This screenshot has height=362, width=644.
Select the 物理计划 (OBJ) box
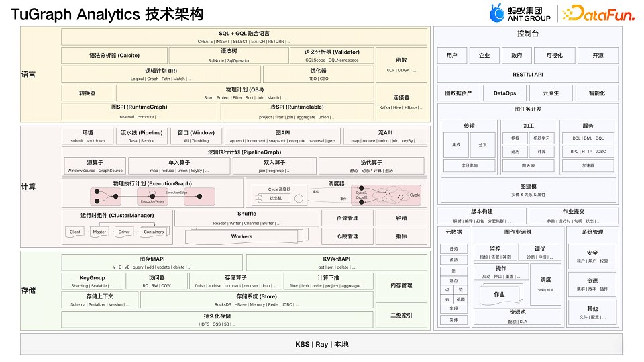pyautogui.click(x=245, y=93)
